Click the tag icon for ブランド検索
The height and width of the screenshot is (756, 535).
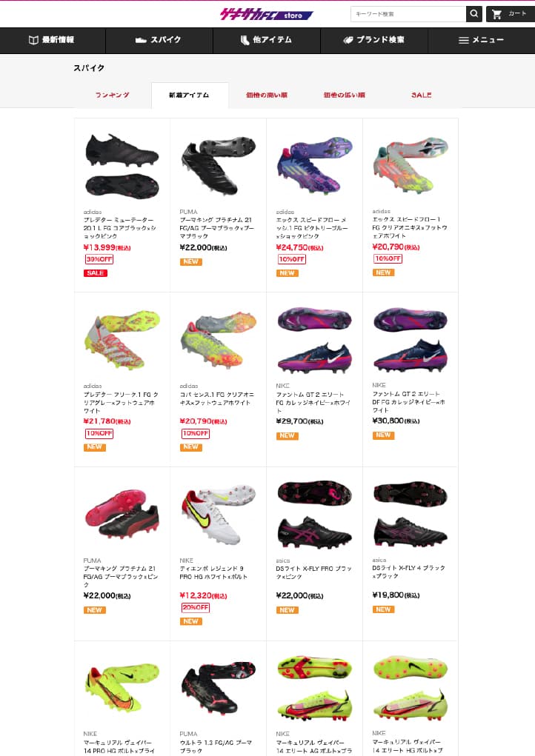[x=348, y=40]
